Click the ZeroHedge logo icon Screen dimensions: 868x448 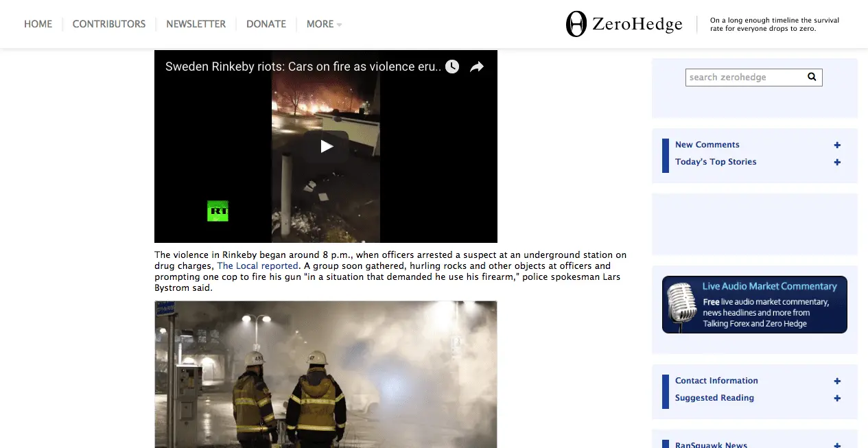point(576,24)
